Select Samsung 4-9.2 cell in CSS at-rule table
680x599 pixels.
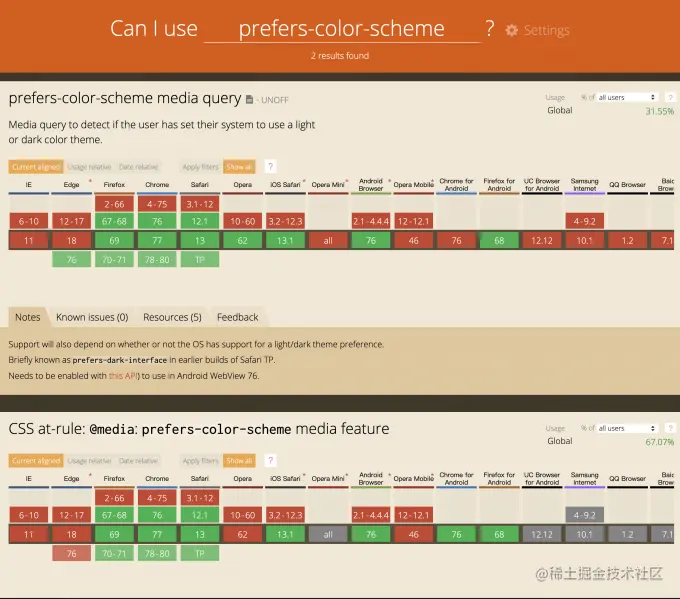point(585,515)
